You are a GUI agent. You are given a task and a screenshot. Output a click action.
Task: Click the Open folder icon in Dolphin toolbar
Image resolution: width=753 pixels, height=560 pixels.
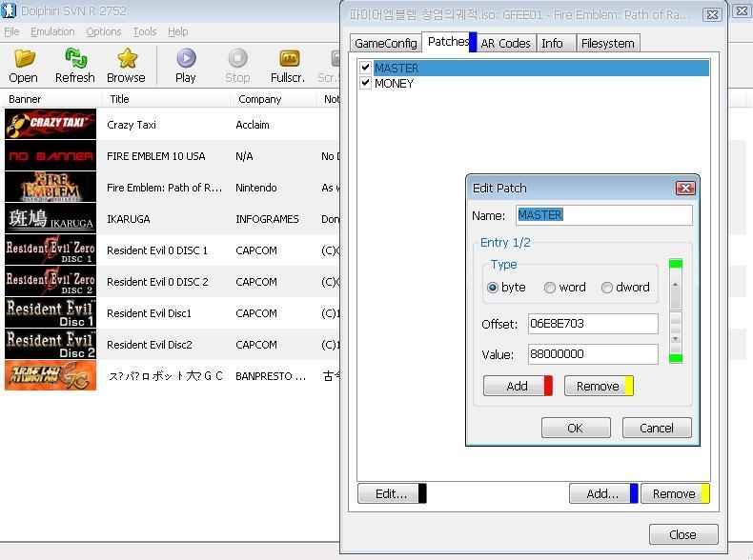[x=24, y=58]
